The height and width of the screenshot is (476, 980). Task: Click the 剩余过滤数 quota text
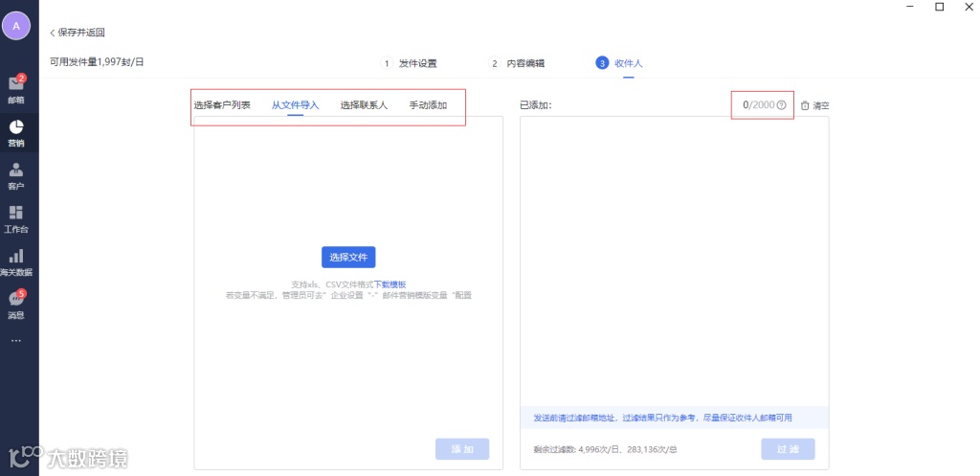(606, 449)
